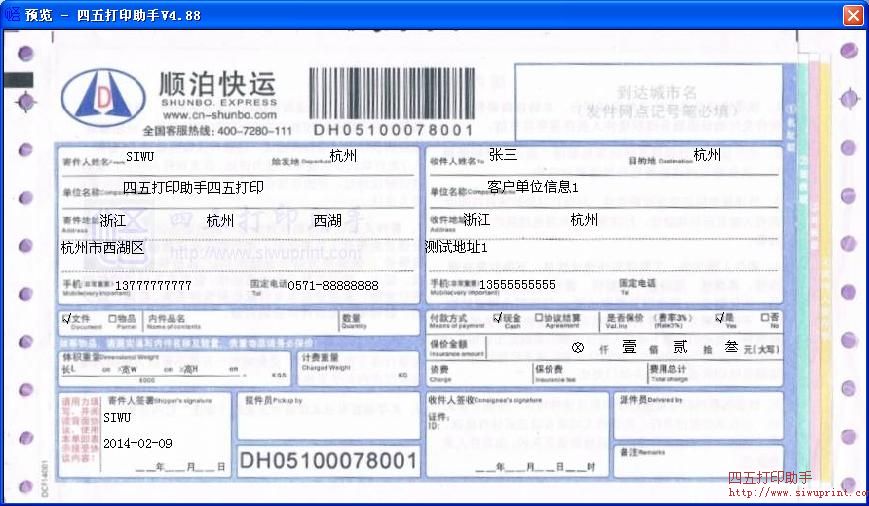869x506 pixels.
Task: Click the 揽件员 Pickup by box
Action: point(328,416)
